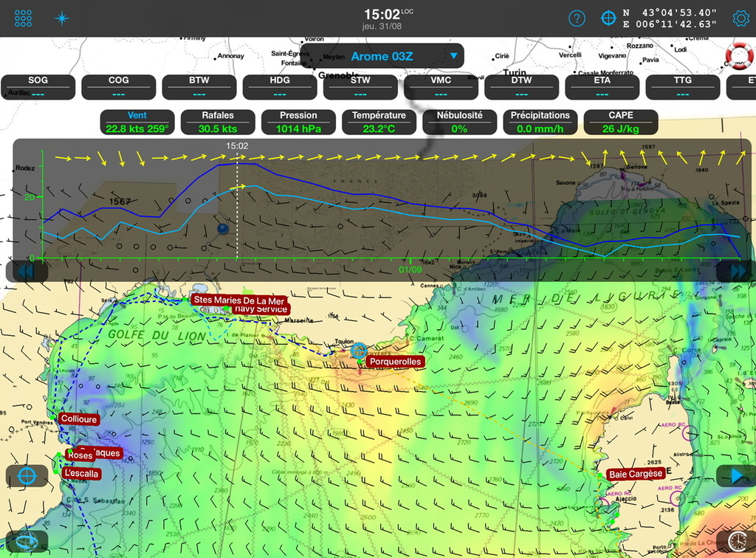Tap the crosshair beside the coordinates
The width and height of the screenshot is (756, 558).
(608, 18)
